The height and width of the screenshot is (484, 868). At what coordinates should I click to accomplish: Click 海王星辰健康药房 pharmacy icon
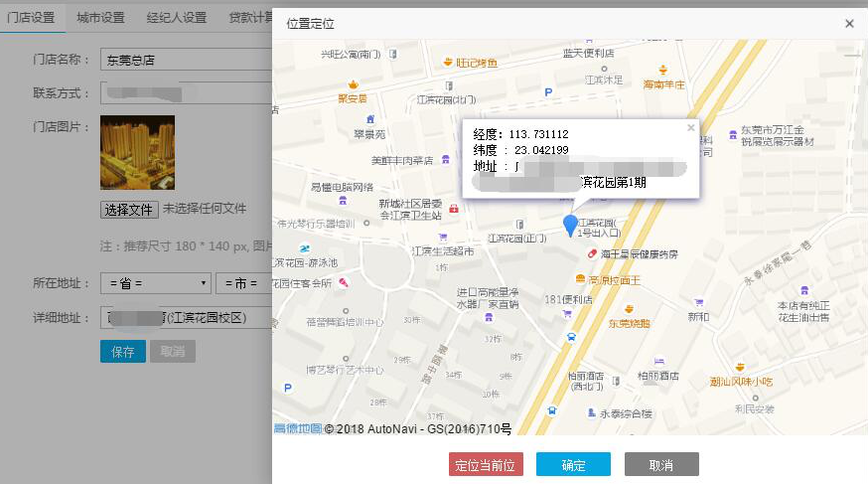[592, 253]
